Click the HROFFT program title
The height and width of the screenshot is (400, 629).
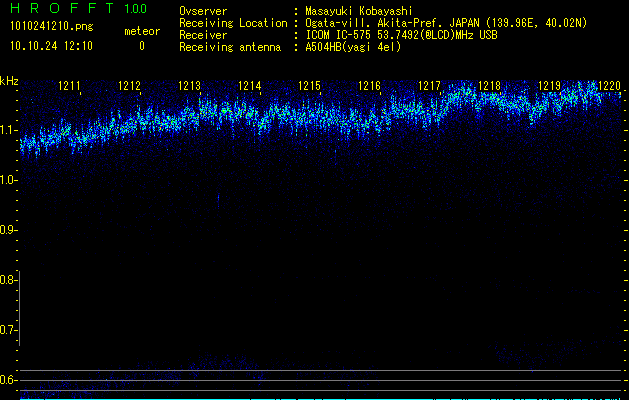(62, 8)
